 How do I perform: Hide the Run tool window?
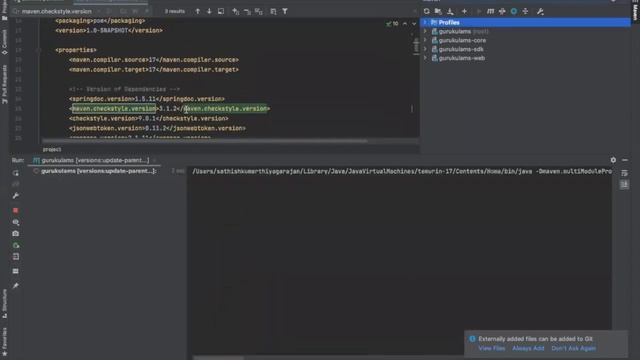coord(625,160)
